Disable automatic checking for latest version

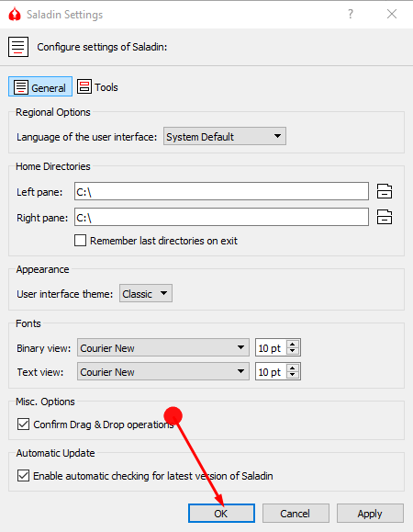[x=23, y=476]
